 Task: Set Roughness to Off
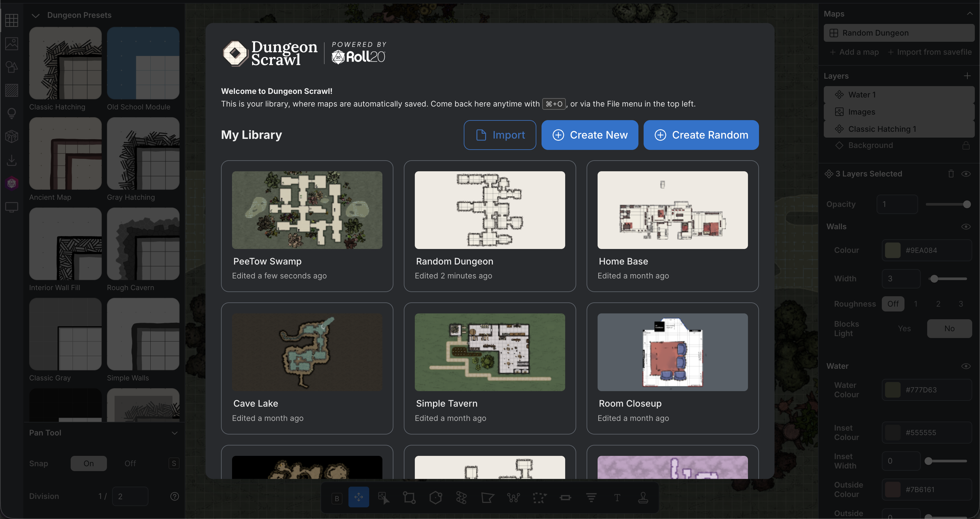pos(893,304)
